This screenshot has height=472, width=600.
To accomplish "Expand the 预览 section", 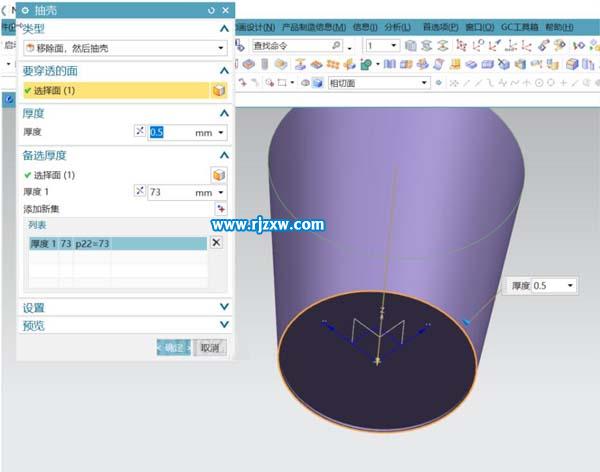I will click(223, 326).
